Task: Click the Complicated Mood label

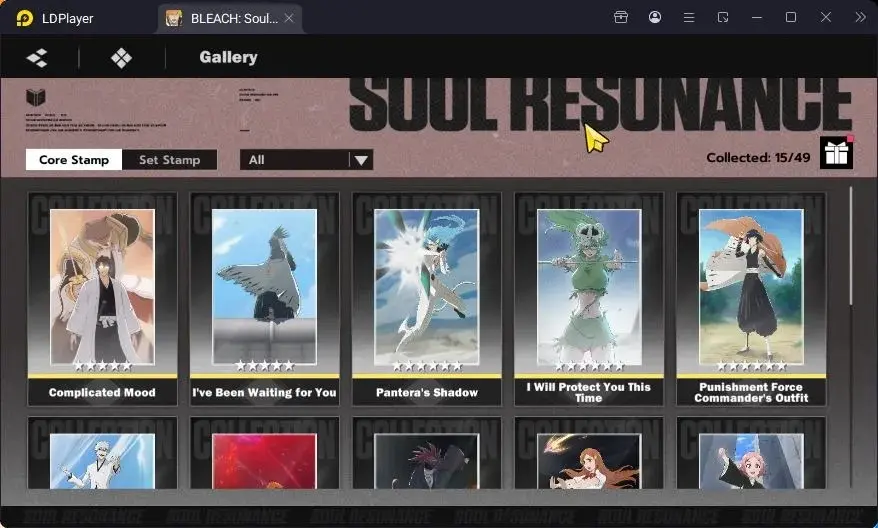Action: pos(102,393)
